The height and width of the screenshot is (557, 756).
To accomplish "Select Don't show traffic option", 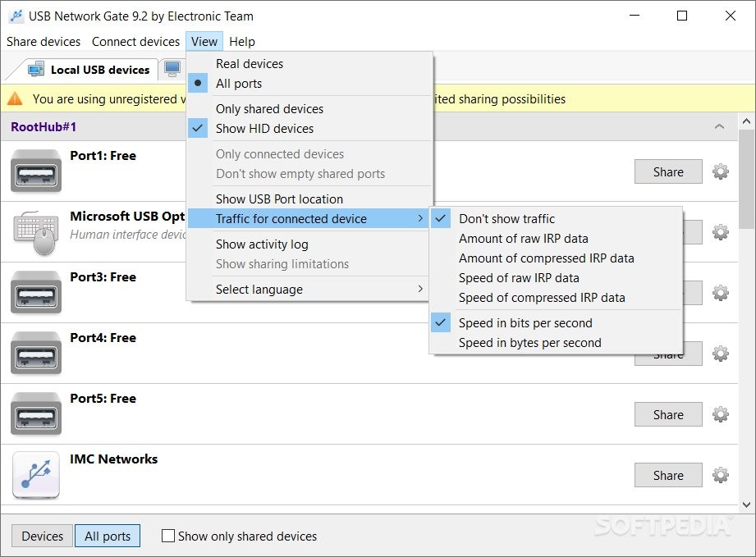I will click(x=556, y=219).
